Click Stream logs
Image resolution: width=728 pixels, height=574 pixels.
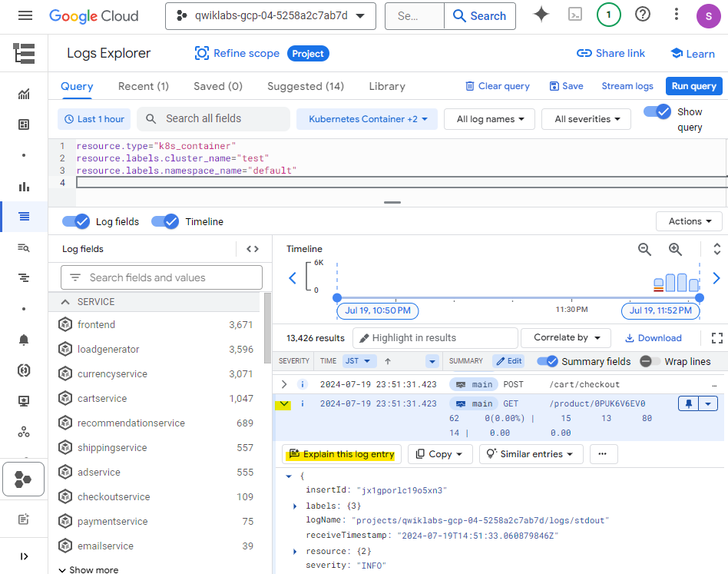pyautogui.click(x=627, y=86)
